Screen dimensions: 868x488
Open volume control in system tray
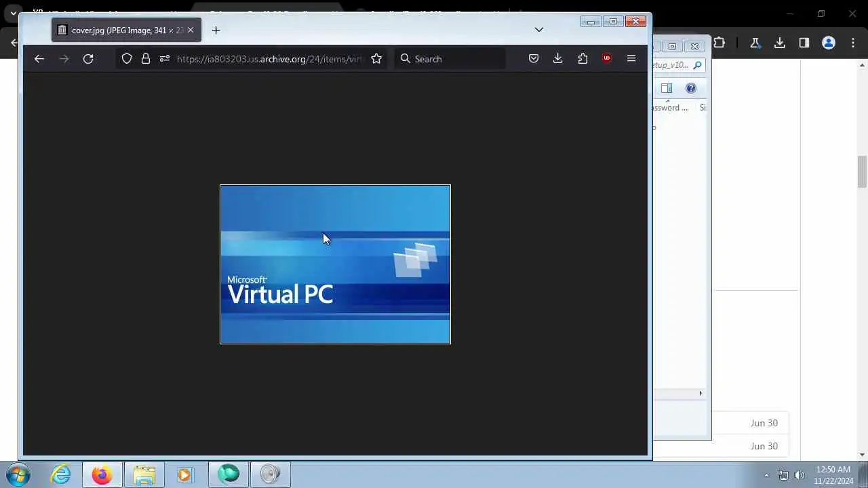pyautogui.click(x=800, y=475)
